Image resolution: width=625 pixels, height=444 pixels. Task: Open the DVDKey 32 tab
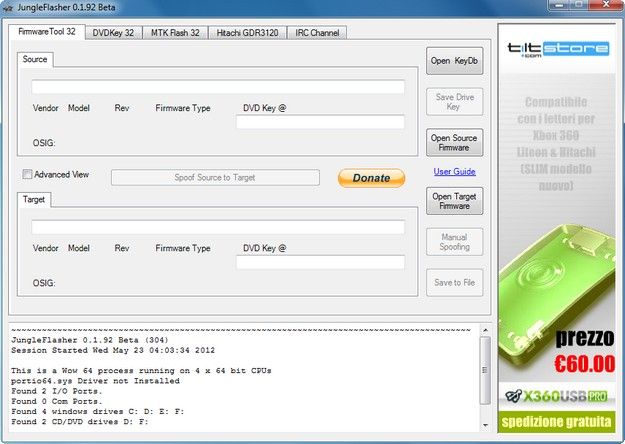pos(113,33)
